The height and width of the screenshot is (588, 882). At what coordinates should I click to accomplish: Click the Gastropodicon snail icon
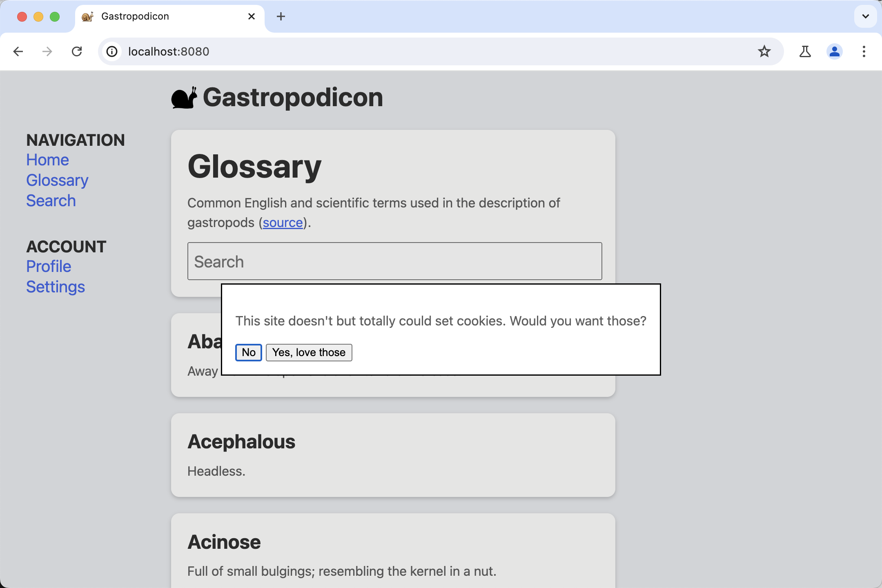tap(184, 98)
